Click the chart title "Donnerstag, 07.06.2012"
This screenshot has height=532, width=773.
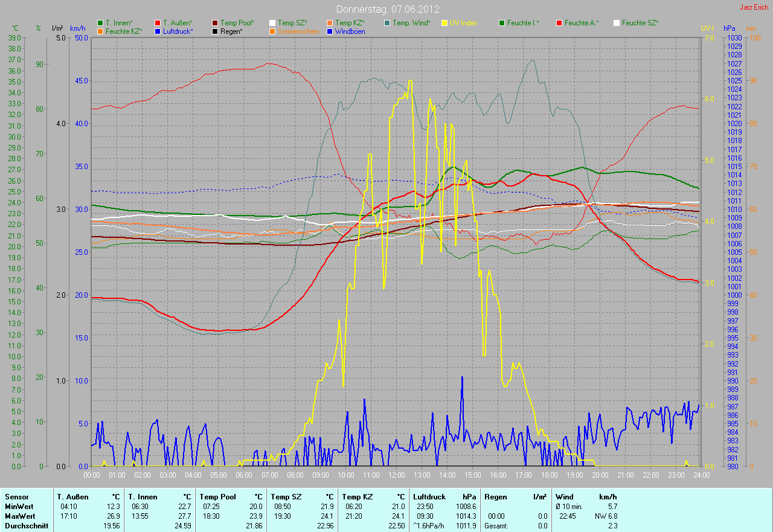pos(388,9)
